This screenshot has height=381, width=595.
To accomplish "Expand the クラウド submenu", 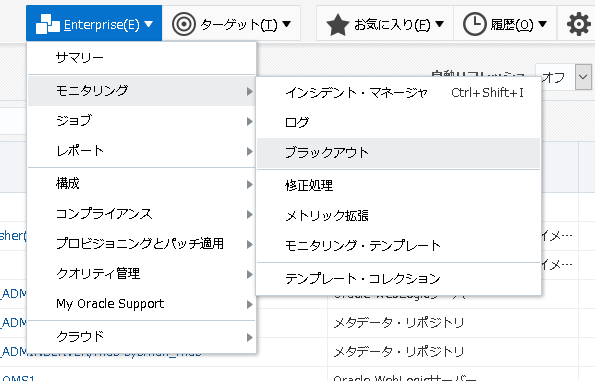I will pos(142,337).
